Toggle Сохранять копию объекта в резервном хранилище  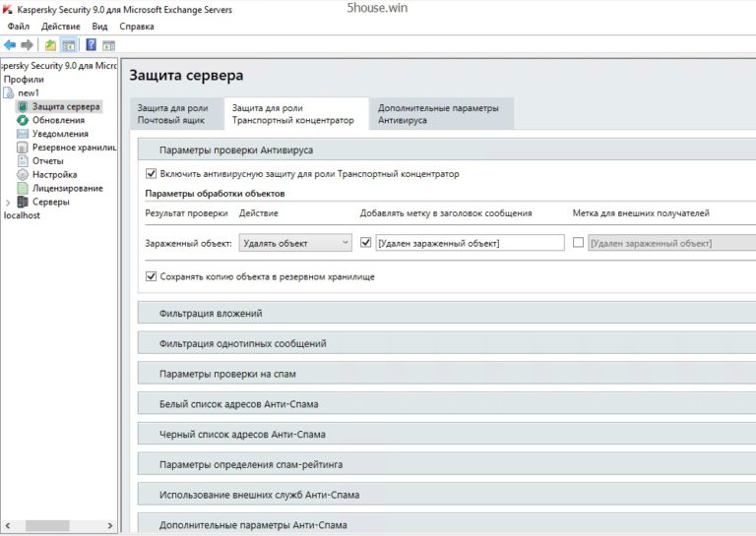click(151, 276)
